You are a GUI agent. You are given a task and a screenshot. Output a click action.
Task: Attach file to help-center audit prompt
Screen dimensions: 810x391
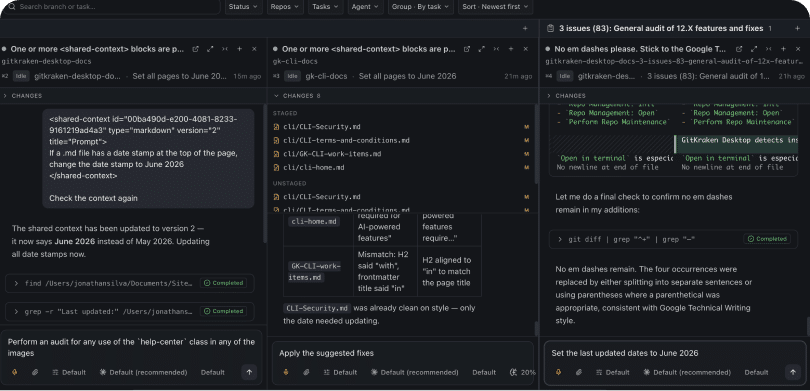tap(35, 372)
